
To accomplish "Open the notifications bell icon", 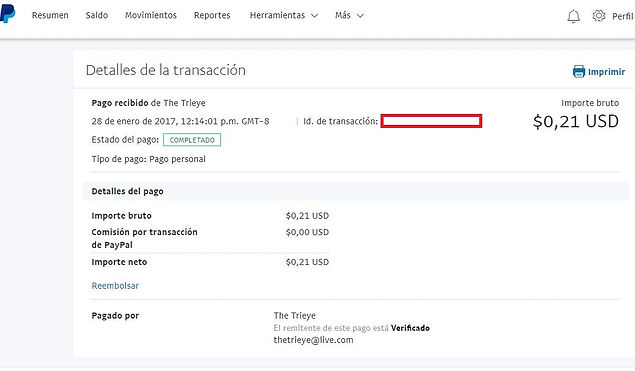I will tap(573, 16).
